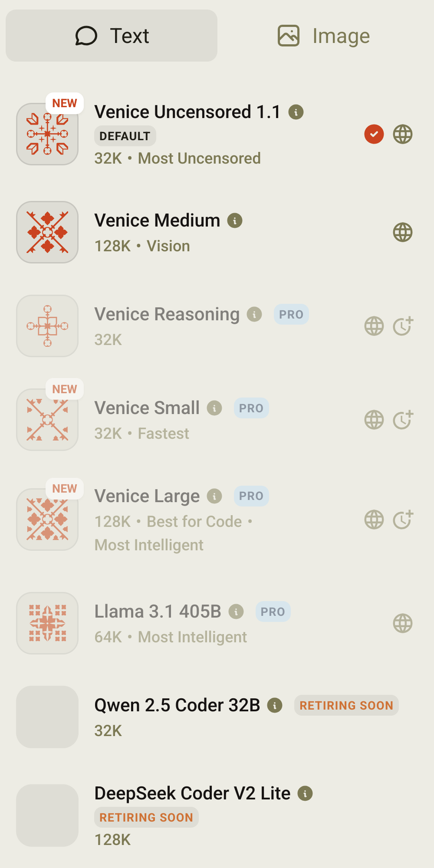Viewport: 434px width, 868px height.
Task: Open info icon next to Venice Uncensored 1.1
Action: [296, 112]
